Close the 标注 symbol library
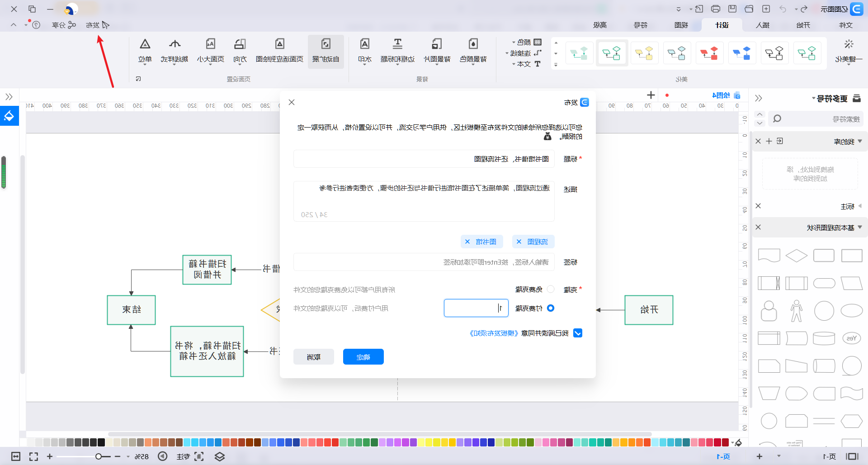868x465 pixels. click(x=758, y=206)
